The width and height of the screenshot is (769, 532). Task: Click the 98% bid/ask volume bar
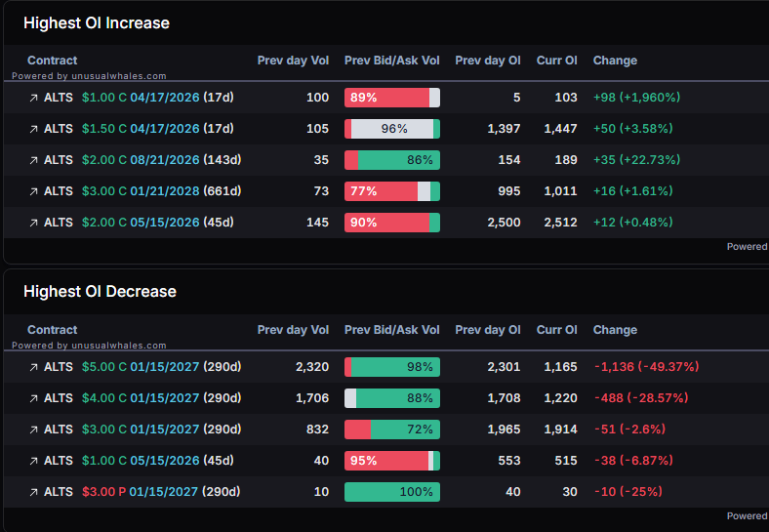[x=392, y=367]
